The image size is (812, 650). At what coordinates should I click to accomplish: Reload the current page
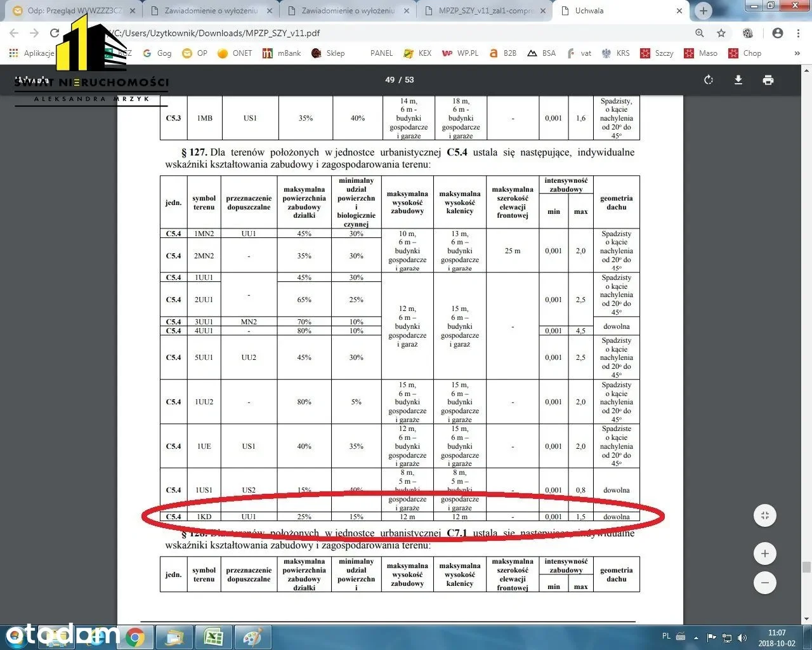[x=55, y=33]
